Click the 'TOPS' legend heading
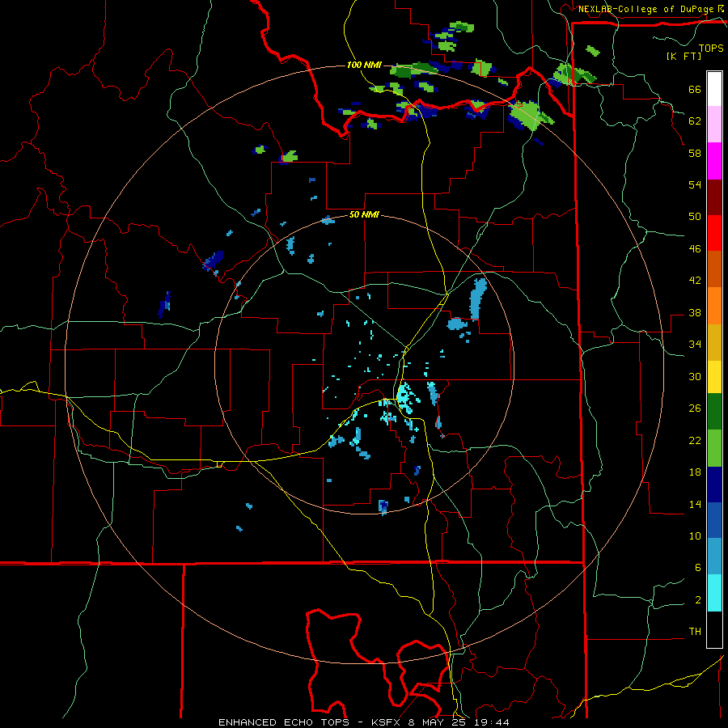728x728 pixels. [x=710, y=48]
